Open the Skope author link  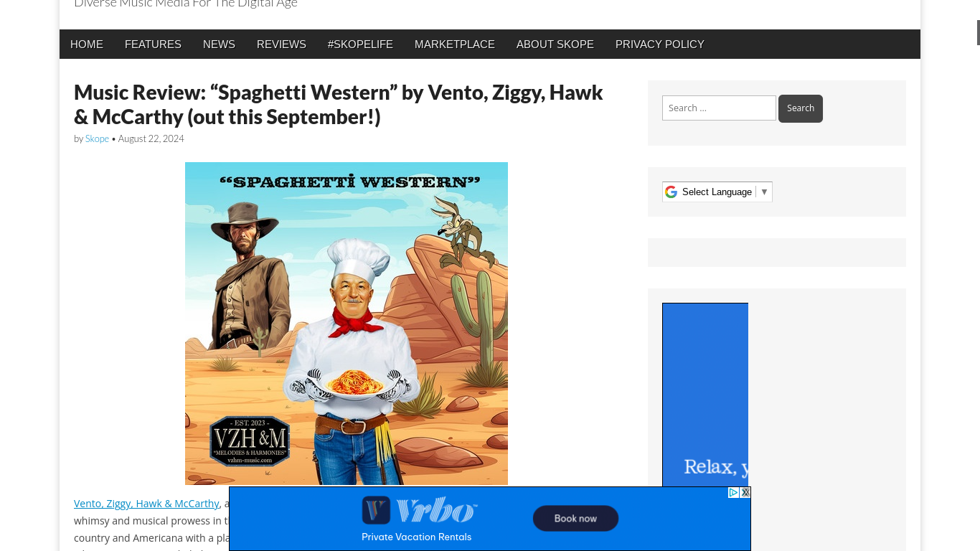(97, 138)
